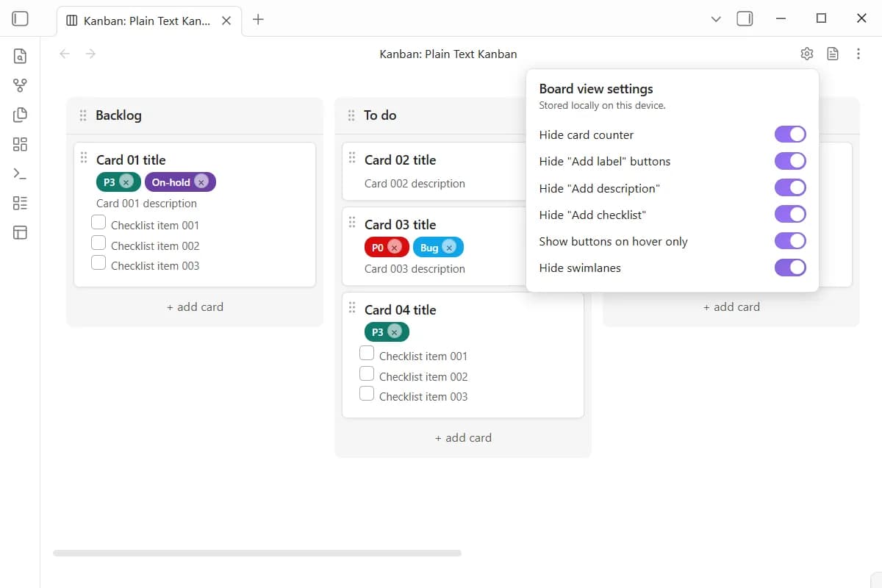The width and height of the screenshot is (882, 588).
Task: Toggle Hide "Add checklist" switch
Action: click(790, 215)
